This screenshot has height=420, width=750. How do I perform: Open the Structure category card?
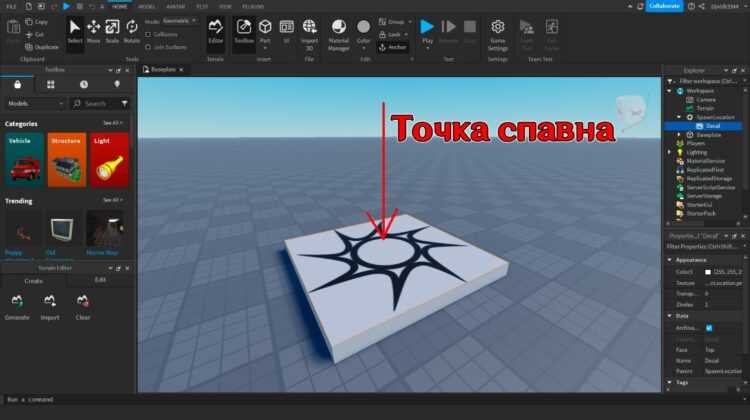[67, 160]
